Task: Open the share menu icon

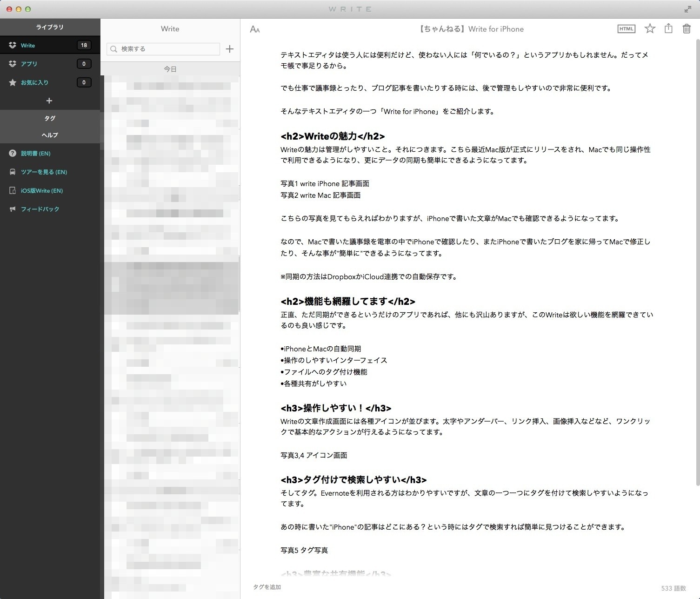Action: point(668,28)
